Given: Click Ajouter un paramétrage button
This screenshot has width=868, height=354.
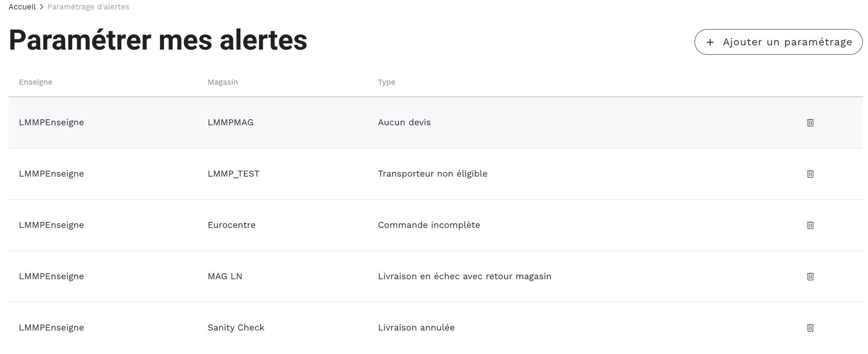Looking at the screenshot, I should [778, 42].
